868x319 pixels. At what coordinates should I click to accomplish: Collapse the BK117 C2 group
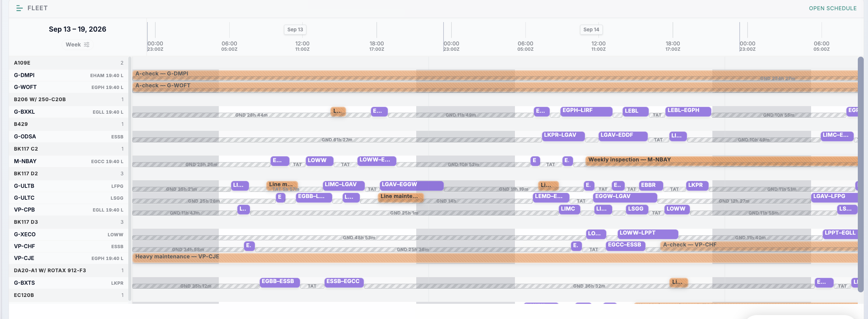click(68, 149)
